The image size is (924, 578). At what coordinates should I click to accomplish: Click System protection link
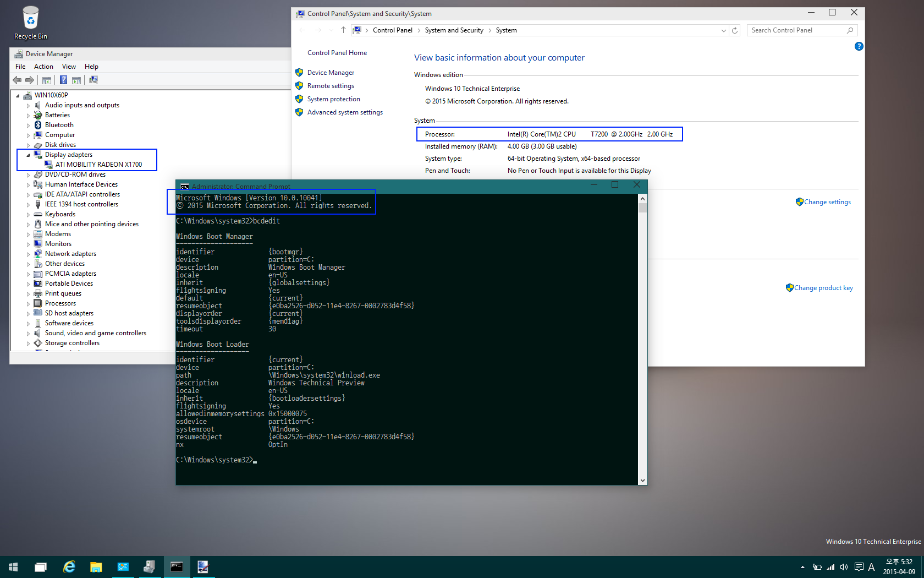click(x=333, y=99)
